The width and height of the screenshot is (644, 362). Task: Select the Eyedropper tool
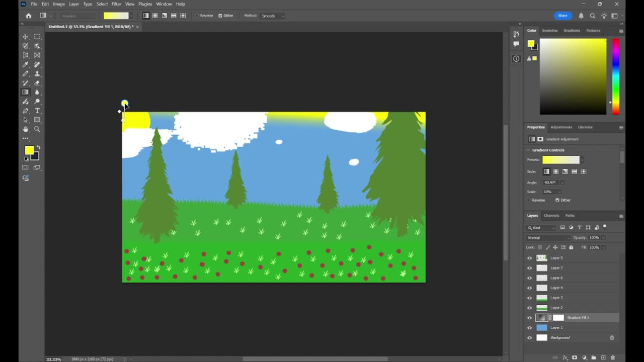[x=26, y=64]
